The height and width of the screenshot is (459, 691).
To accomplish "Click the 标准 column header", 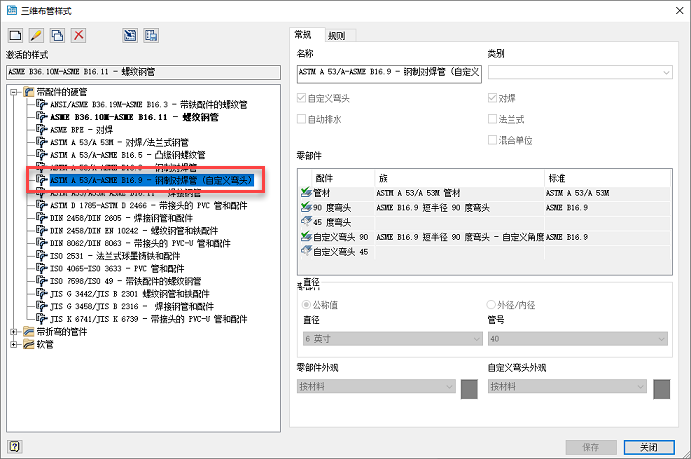I will (x=608, y=178).
